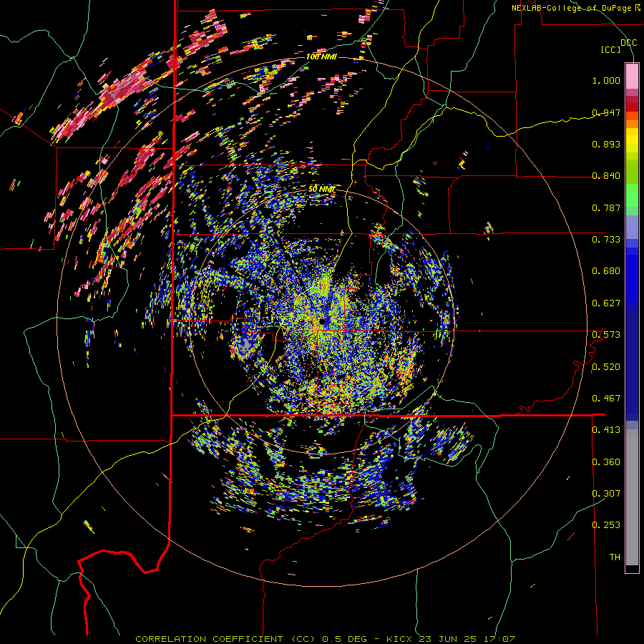The width and height of the screenshot is (644, 644).
Task: Click the [CC] unit label
Action: tap(610, 49)
